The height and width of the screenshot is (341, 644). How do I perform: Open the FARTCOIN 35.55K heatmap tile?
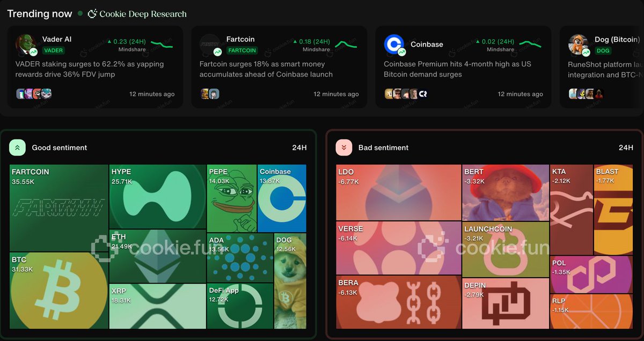[59, 208]
